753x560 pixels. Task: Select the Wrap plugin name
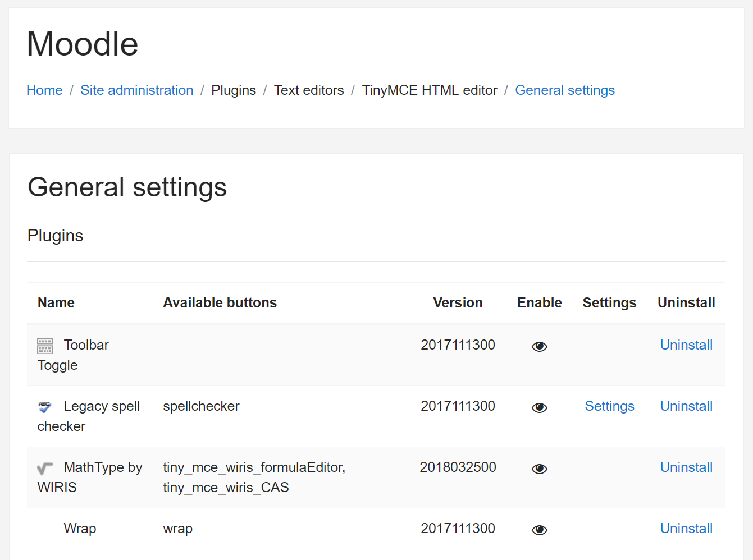tap(80, 529)
